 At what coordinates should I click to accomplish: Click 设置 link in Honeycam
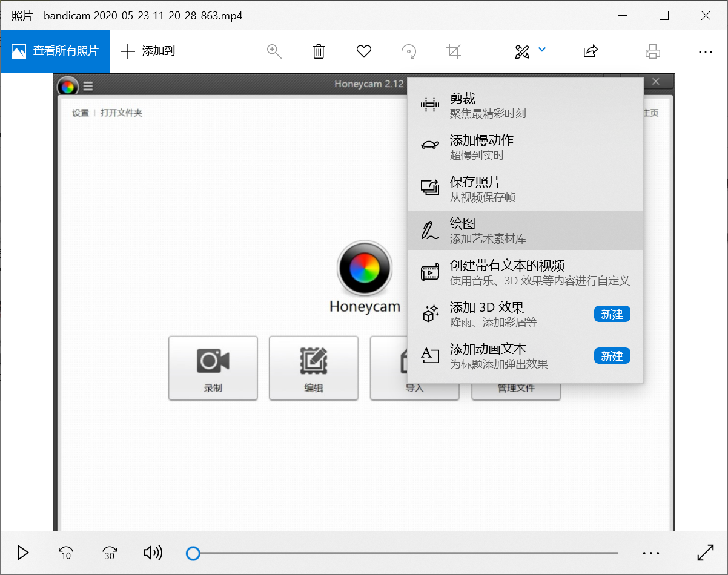[x=81, y=113]
